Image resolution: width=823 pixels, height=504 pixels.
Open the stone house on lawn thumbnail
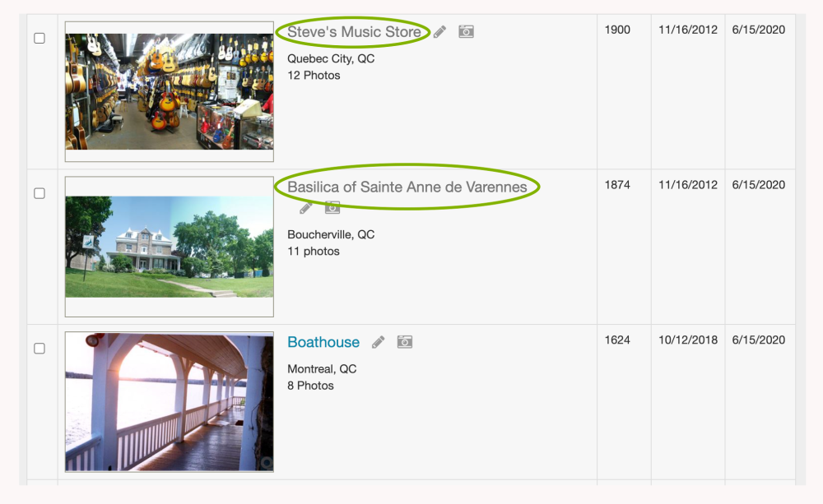click(170, 247)
